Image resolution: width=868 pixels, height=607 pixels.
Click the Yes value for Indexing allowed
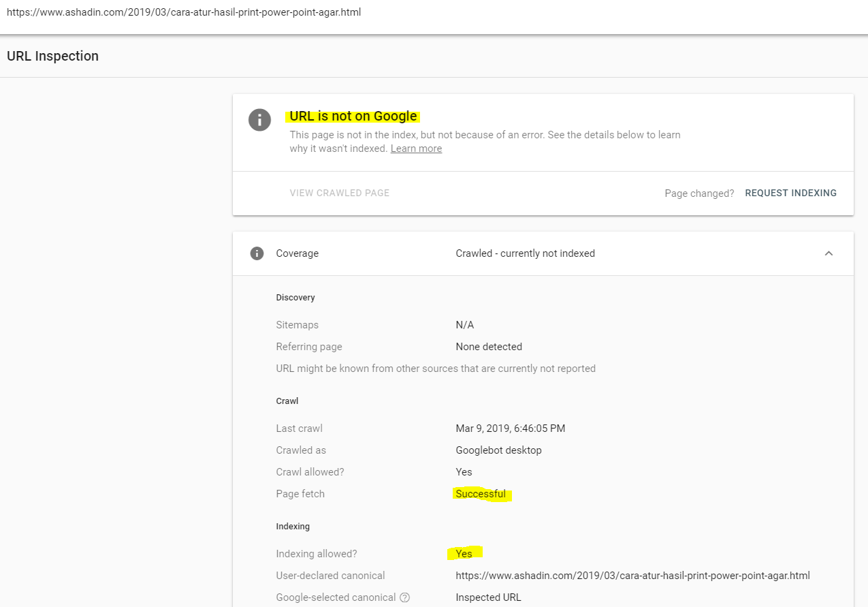point(464,554)
